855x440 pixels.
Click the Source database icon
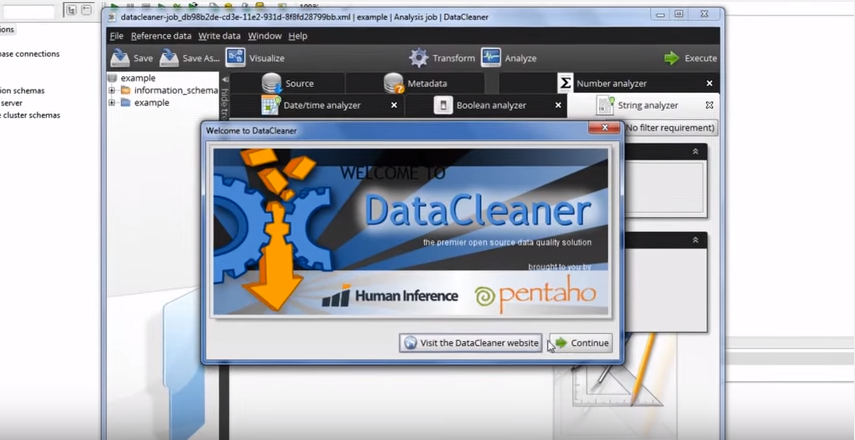[x=271, y=84]
